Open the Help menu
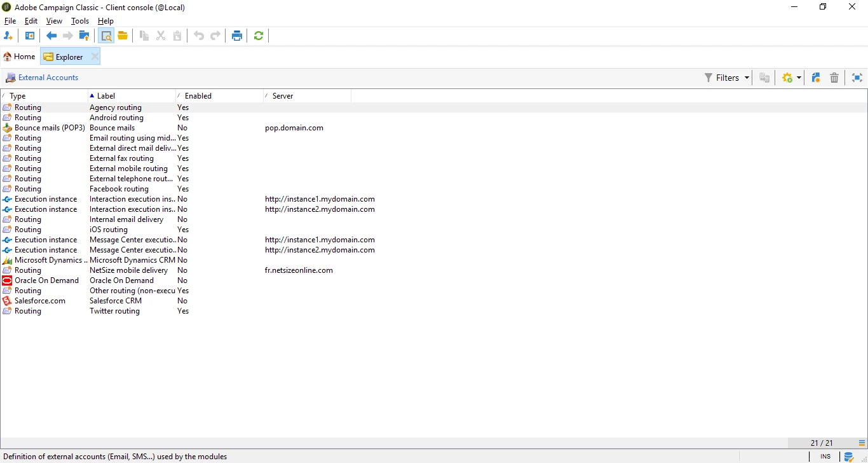The image size is (868, 463). click(x=105, y=21)
